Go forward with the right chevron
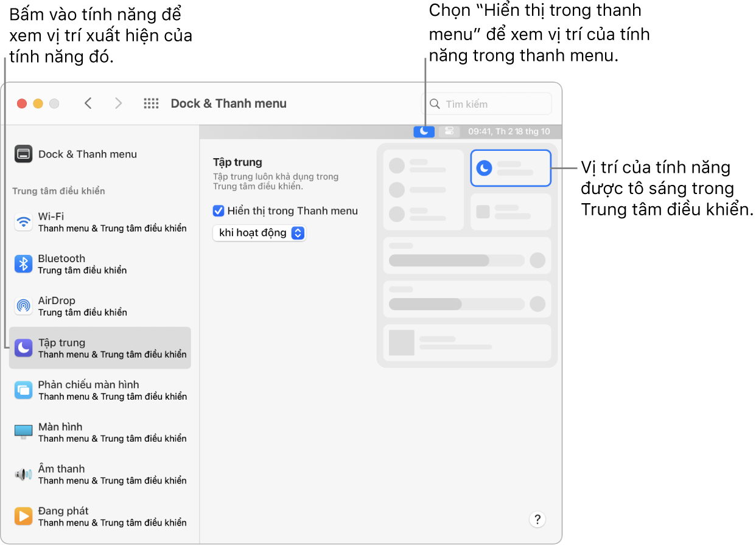 (x=119, y=103)
